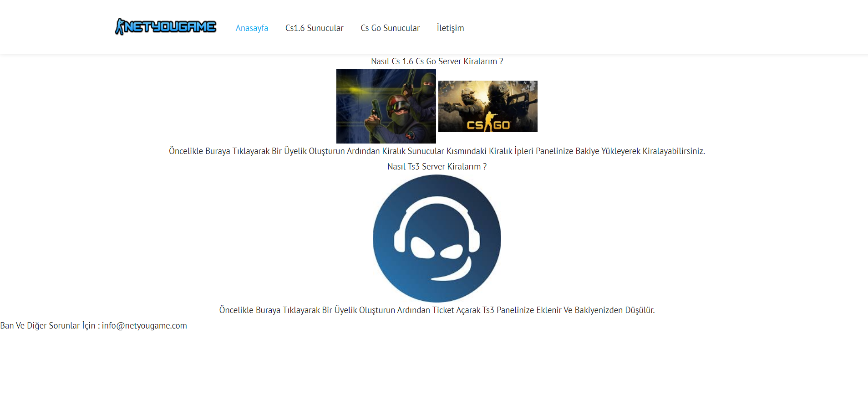Viewport: 868px width, 411px height.
Task: Select the heading 'Nasıl Ts3 Server Kiralarım ?'
Action: coord(437,167)
